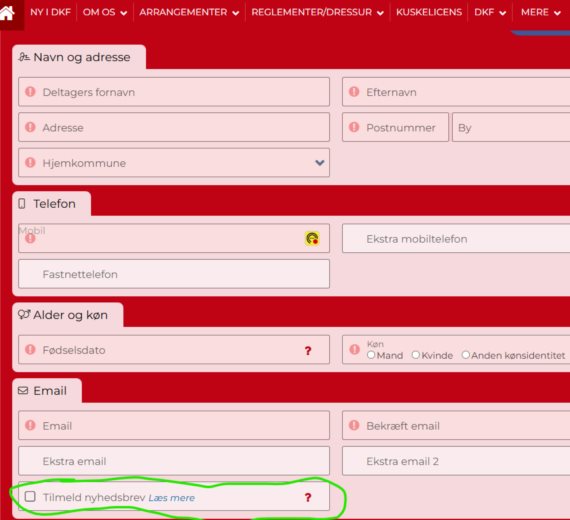Enable the Tilmeld nyhedsbrev checkbox
The height and width of the screenshot is (520, 570).
30,496
